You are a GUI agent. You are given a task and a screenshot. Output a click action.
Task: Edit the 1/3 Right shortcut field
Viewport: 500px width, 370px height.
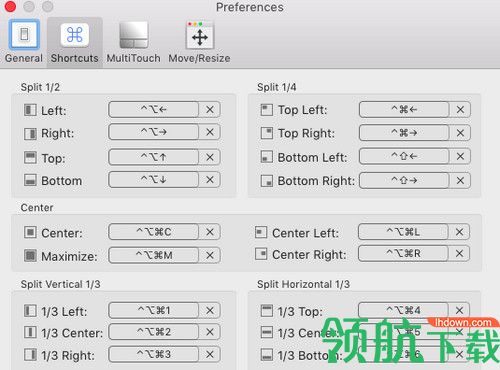coord(154,354)
